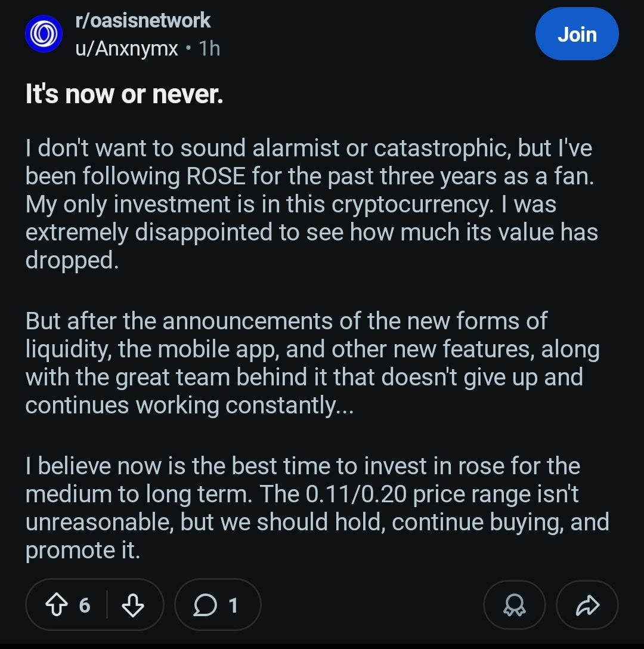Tap the upvote count showing 6

[85, 605]
